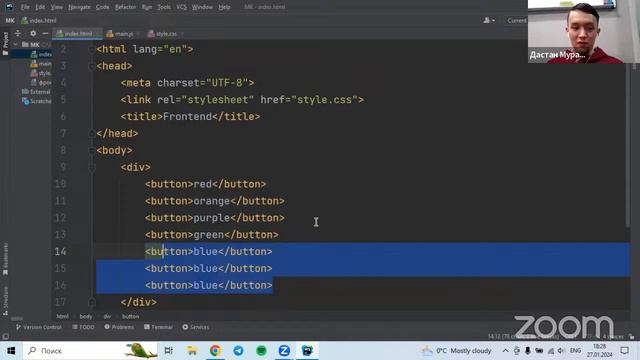The image size is (640, 360).
Task: Open the VCS menu
Action: [181, 7]
